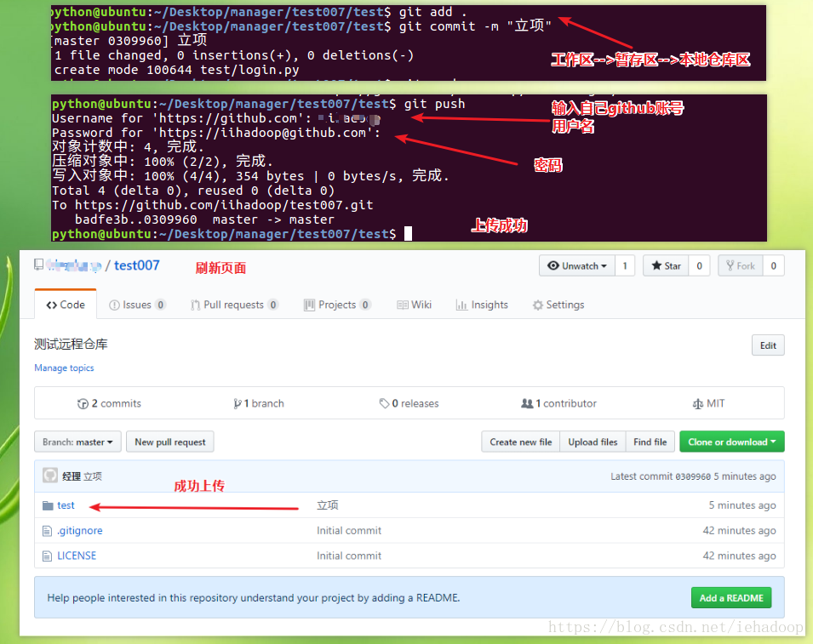This screenshot has height=644, width=813.
Task: Click the git push command text in the terminal
Action: (x=434, y=104)
